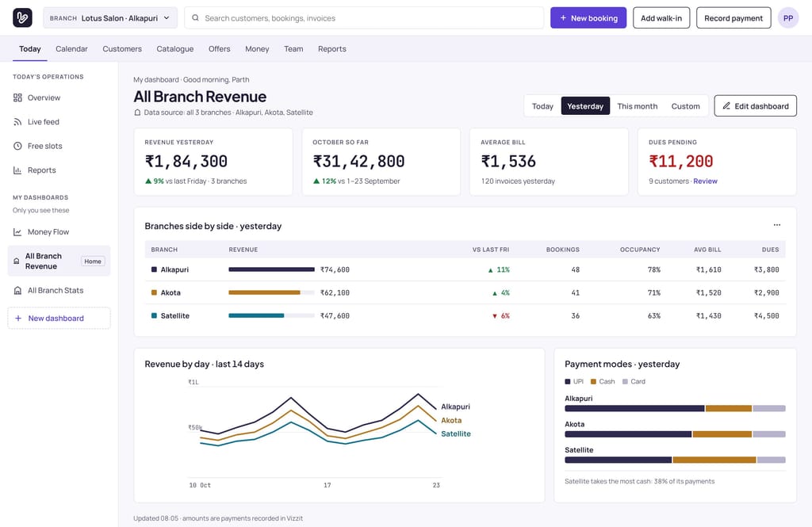This screenshot has width=812, height=527.
Task: Open the Reports top navigation tab
Action: (332, 48)
